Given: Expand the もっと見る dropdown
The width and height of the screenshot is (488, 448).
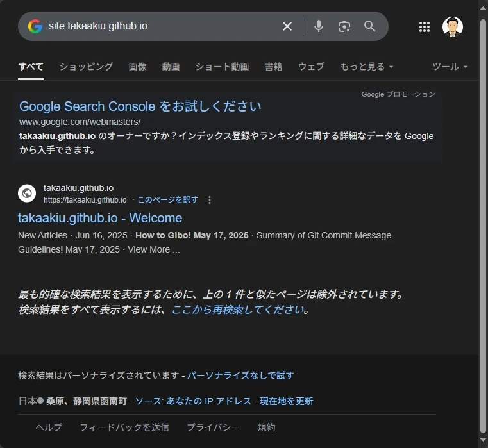Looking at the screenshot, I should pyautogui.click(x=367, y=67).
